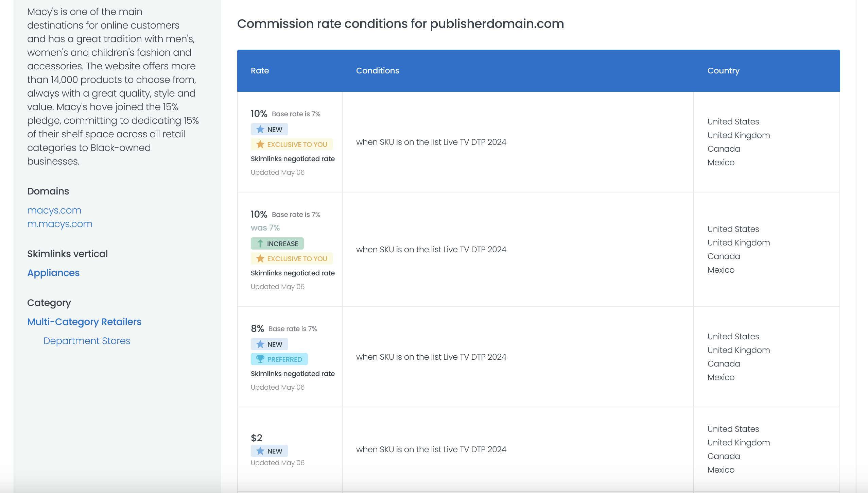Click the Rate column header

point(260,71)
